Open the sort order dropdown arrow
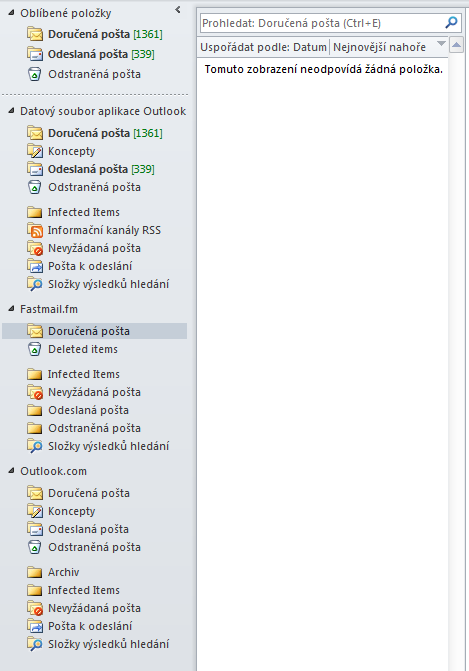This screenshot has width=469, height=671. [x=441, y=44]
